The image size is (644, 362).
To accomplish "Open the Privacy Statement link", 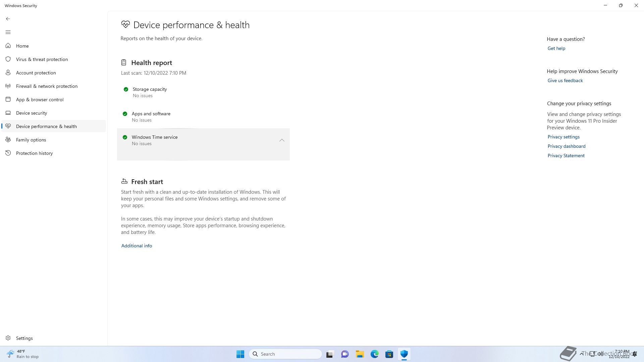I will 566,156.
